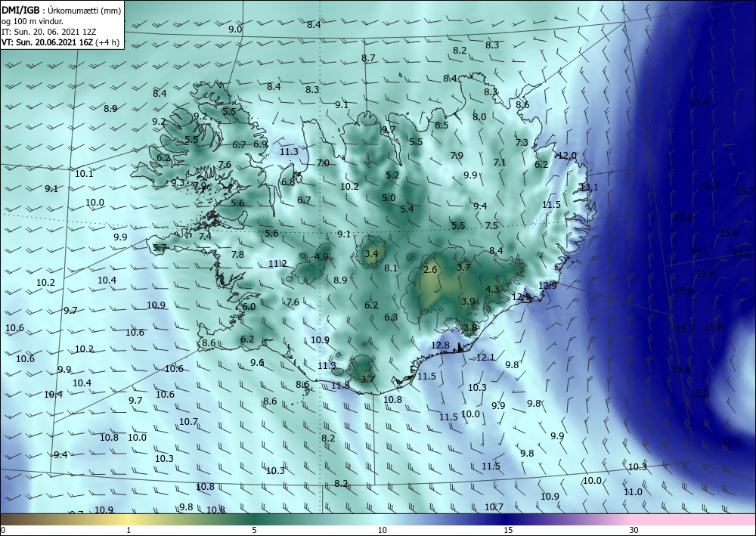Click the 8.1 value on the map
This screenshot has height=536, width=756.
point(391,268)
